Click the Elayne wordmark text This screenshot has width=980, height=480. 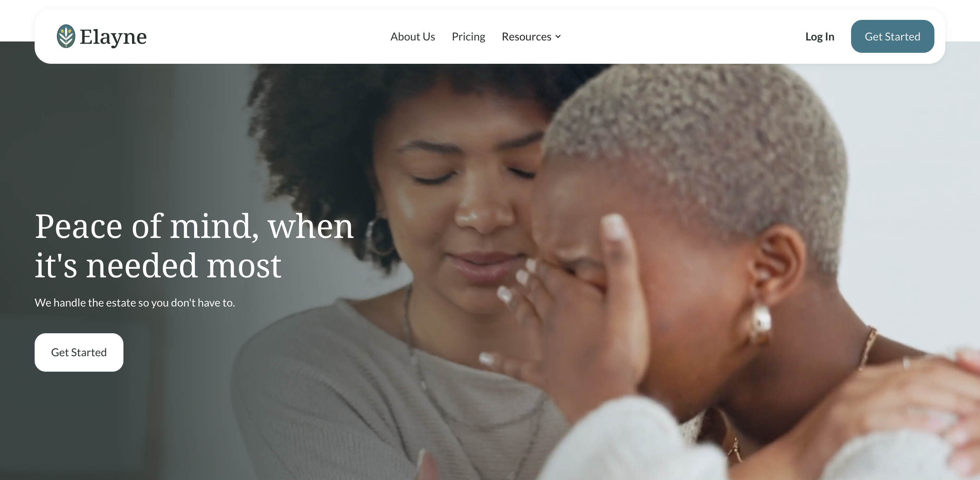113,37
